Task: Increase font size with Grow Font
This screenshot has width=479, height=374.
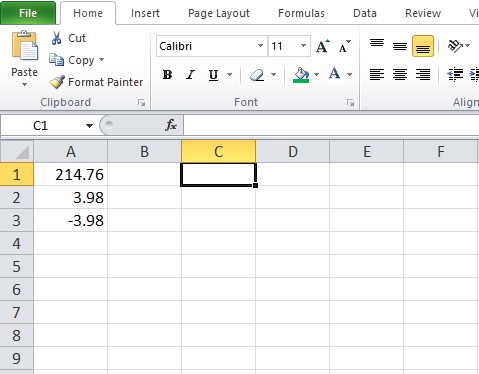Action: tap(323, 46)
